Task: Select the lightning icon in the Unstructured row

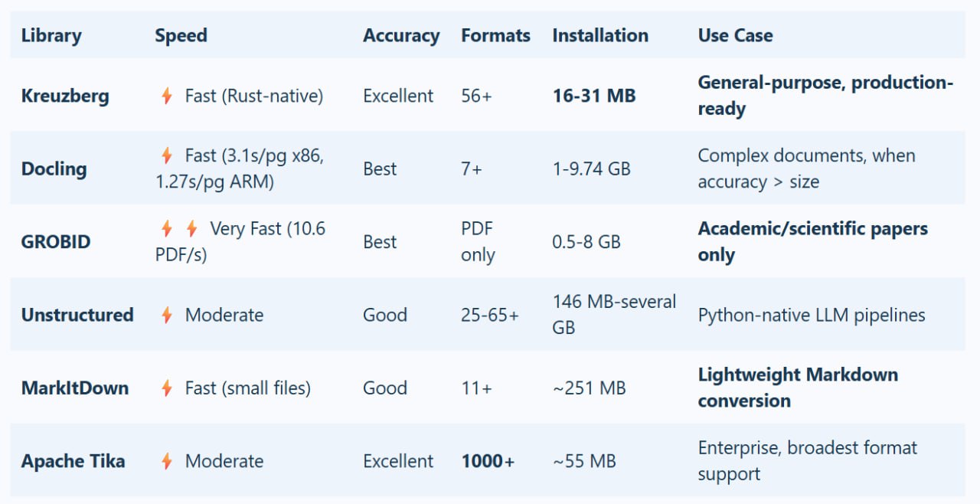Action: point(166,315)
